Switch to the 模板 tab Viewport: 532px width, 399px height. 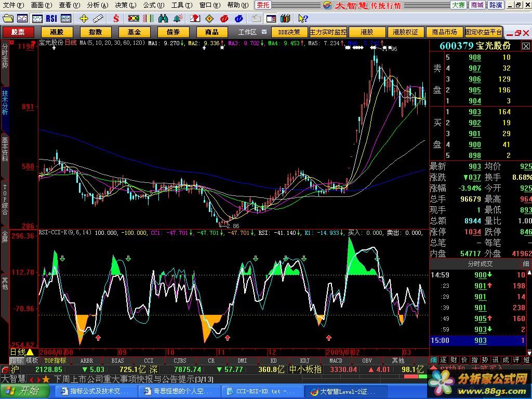(32, 361)
